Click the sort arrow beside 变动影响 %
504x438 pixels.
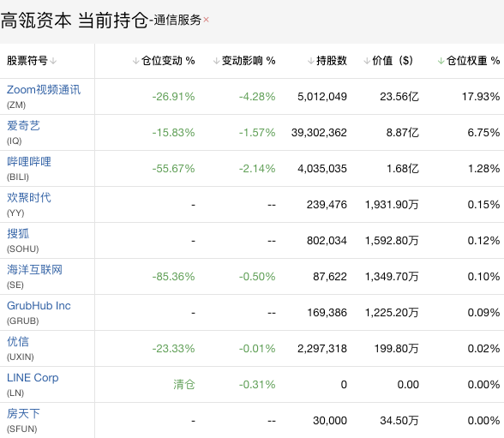click(x=216, y=60)
